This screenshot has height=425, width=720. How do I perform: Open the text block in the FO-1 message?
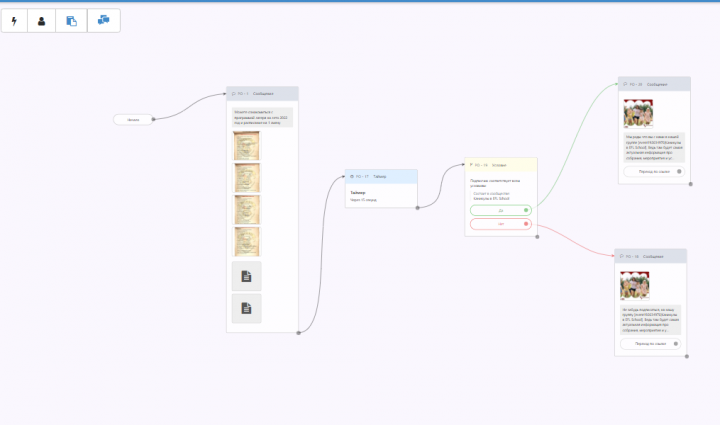click(262, 117)
